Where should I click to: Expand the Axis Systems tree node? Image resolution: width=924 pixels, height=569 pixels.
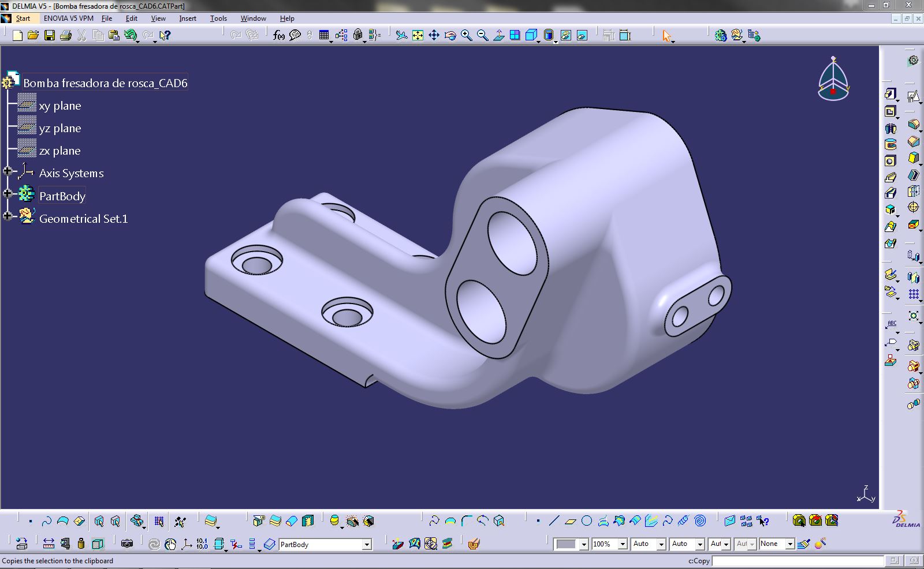(x=8, y=171)
